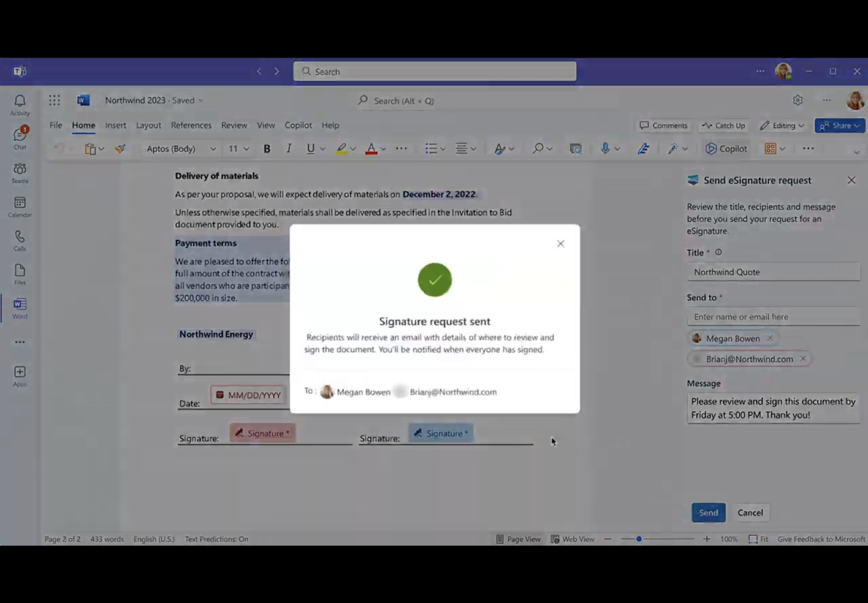Click the Dictate microphone icon
The image size is (868, 603).
click(605, 148)
